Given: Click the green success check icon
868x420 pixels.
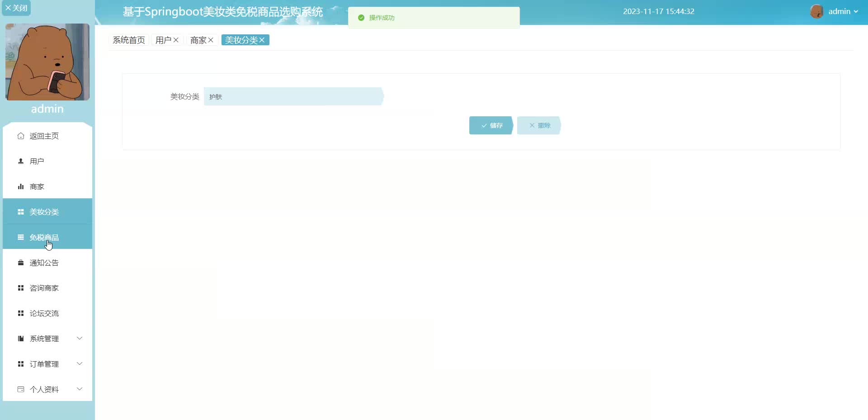Looking at the screenshot, I should [361, 18].
